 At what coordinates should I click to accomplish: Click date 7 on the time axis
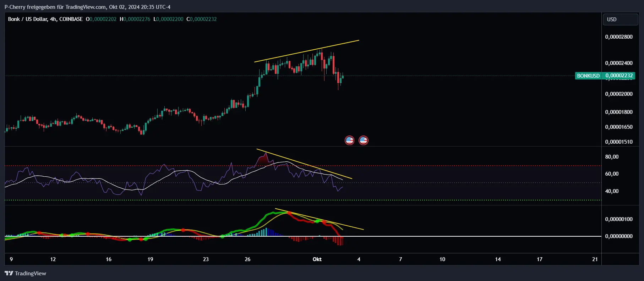[400, 259]
